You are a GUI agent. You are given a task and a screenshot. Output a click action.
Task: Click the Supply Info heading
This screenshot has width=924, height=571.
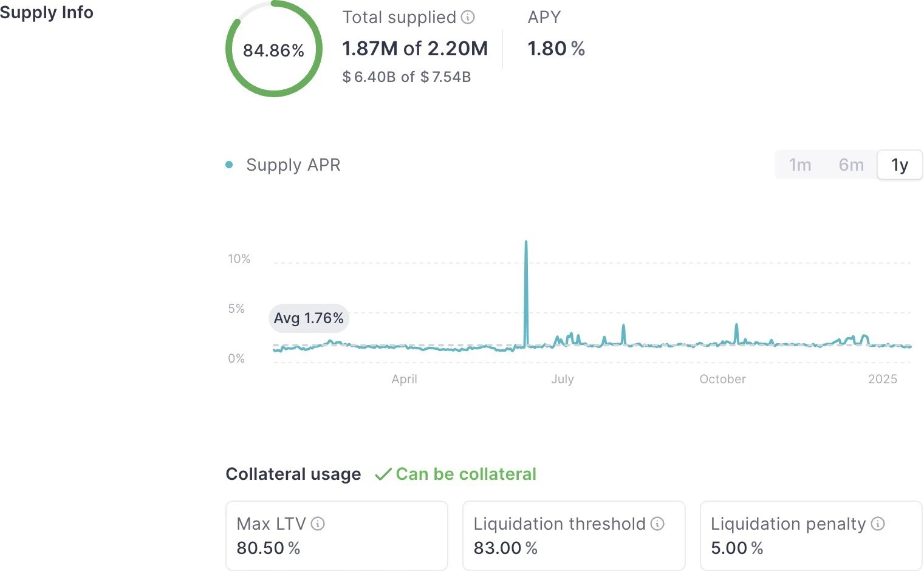(x=47, y=12)
